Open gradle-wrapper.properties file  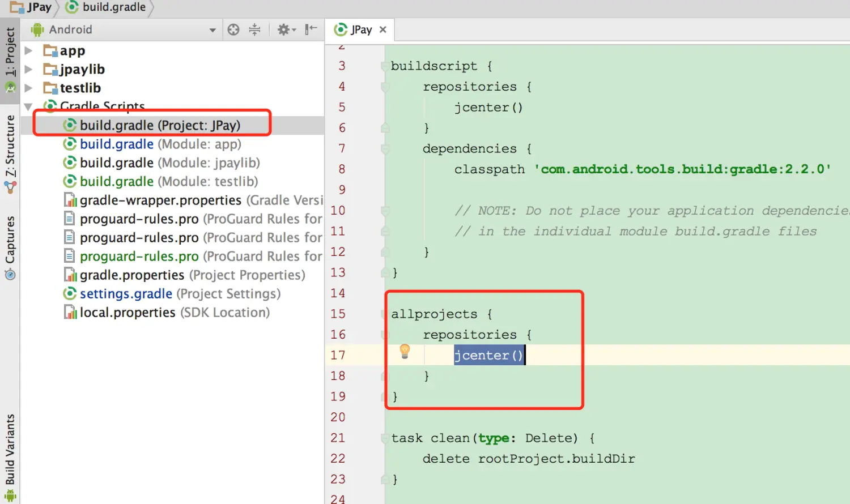click(x=193, y=200)
